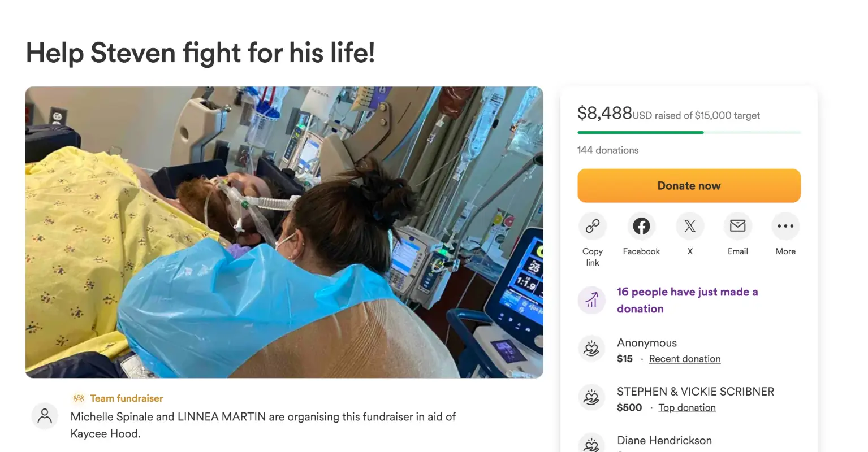Open the Top donation link
Screen dimensions: 868x452
tap(687, 408)
